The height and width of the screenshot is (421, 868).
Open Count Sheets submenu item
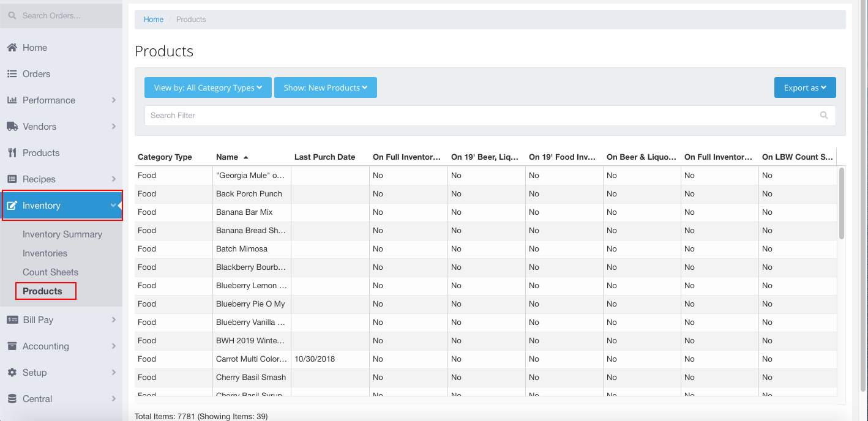click(50, 272)
